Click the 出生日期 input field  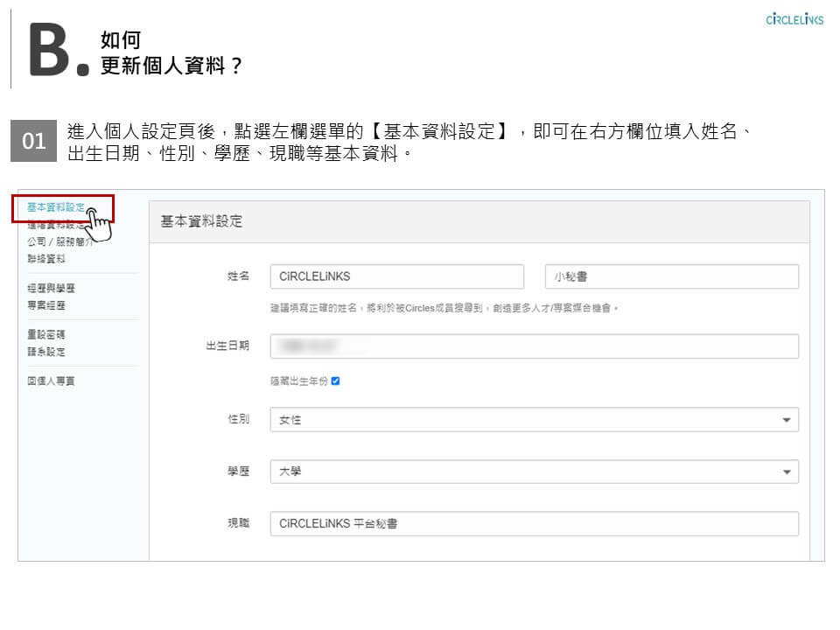coord(534,346)
